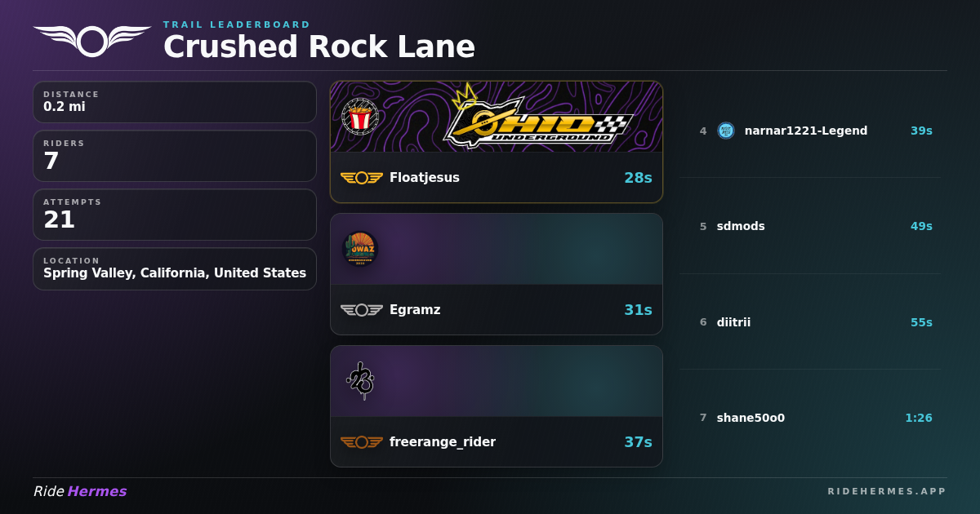The width and height of the screenshot is (980, 514).
Task: Click the Ride Hermes footer branding
Action: point(80,491)
